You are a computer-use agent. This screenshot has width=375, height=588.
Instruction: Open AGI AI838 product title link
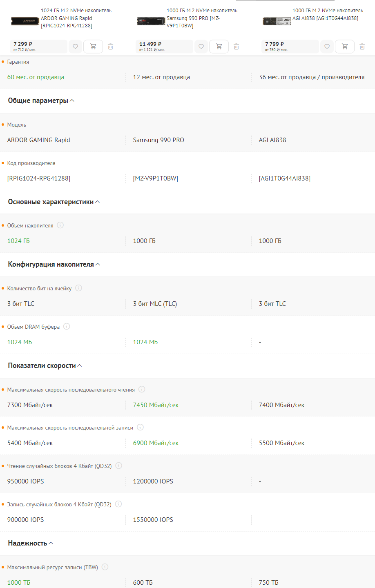click(x=328, y=14)
